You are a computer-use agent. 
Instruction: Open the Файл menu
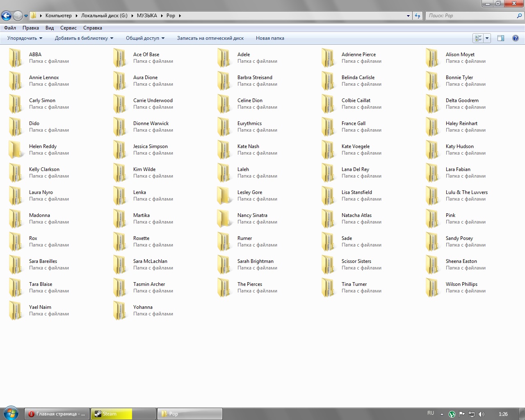[10, 28]
